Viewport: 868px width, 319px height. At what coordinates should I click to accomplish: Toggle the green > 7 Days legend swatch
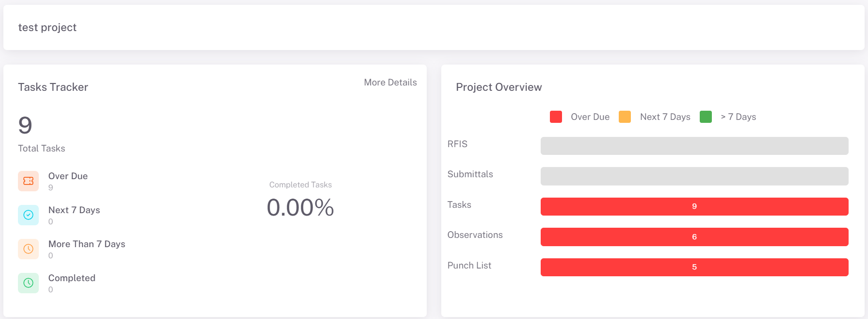pyautogui.click(x=706, y=117)
